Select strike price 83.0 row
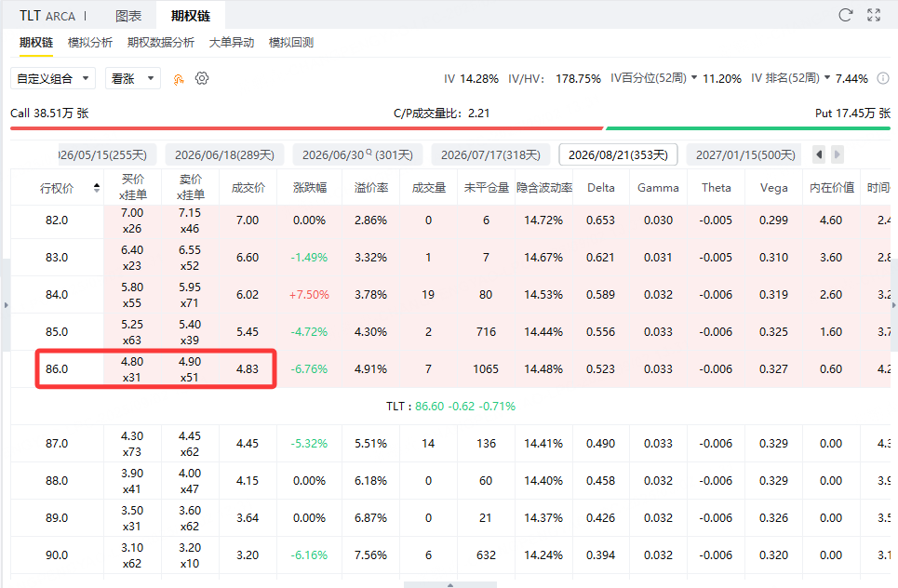Screen dimensions: 898x588 (450, 258)
